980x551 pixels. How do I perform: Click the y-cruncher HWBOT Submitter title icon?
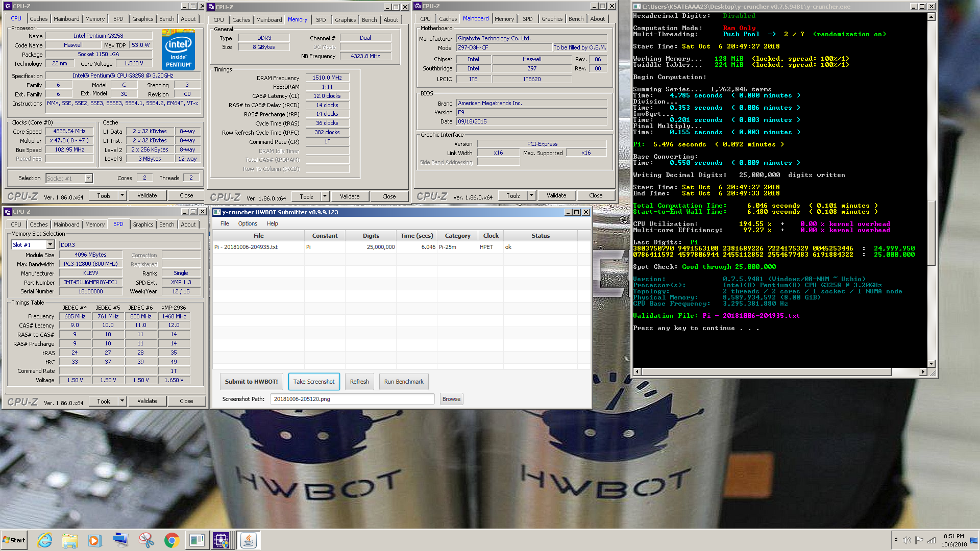[x=217, y=212]
